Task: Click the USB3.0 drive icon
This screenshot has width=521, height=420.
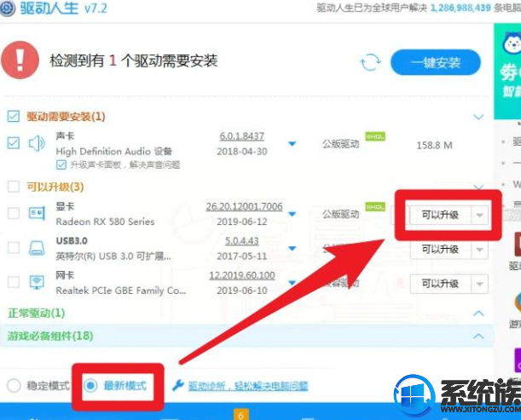Action: tap(37, 248)
